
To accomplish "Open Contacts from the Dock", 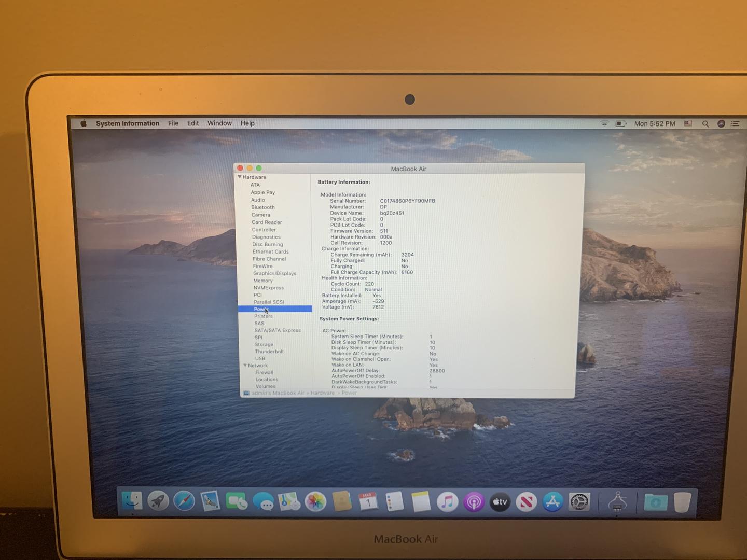I will [342, 501].
